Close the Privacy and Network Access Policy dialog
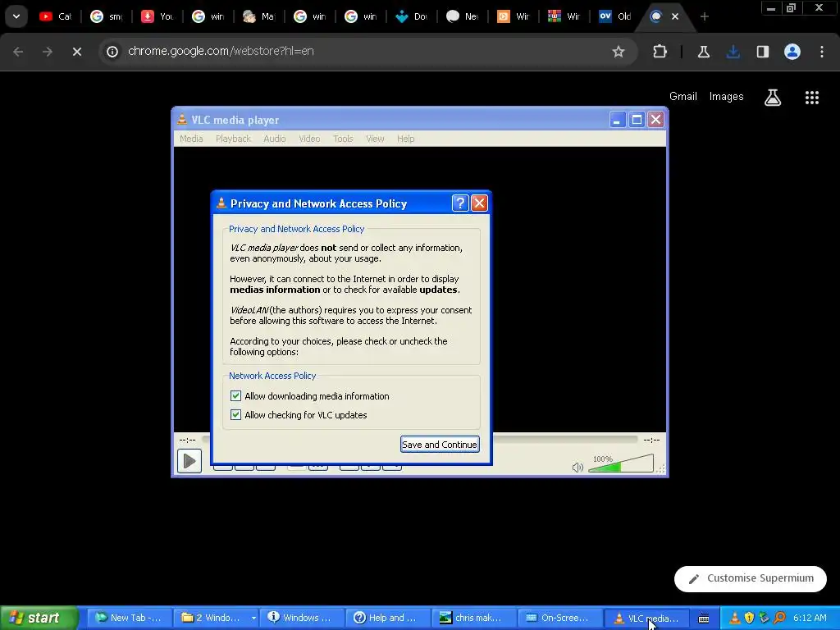840x630 pixels. pos(479,203)
